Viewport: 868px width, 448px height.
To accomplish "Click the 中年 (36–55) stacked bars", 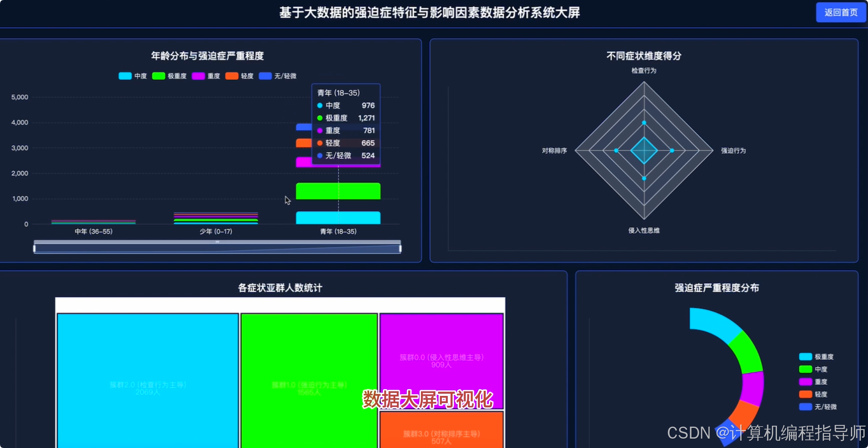I will pos(94,222).
